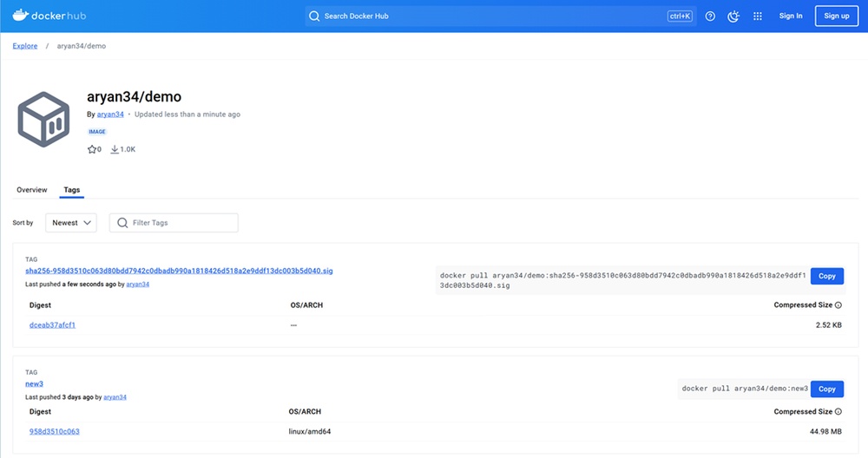The width and height of the screenshot is (868, 458).
Task: Focus the Search Docker Hub field
Action: coord(501,16)
